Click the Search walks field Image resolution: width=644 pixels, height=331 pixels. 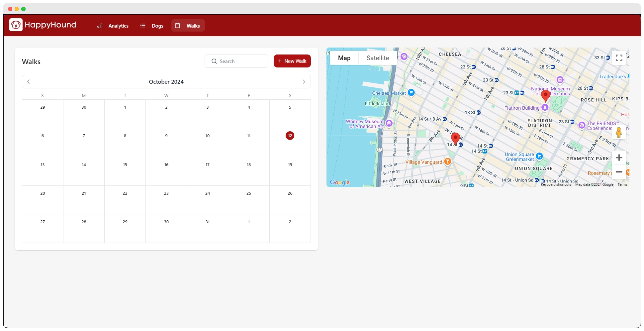click(x=236, y=61)
